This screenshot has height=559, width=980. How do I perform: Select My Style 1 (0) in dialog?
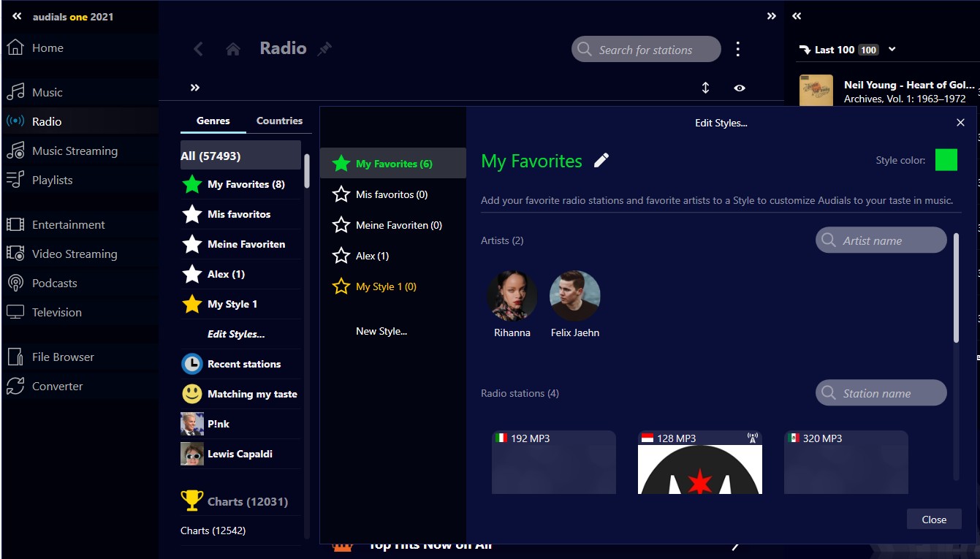(393, 286)
